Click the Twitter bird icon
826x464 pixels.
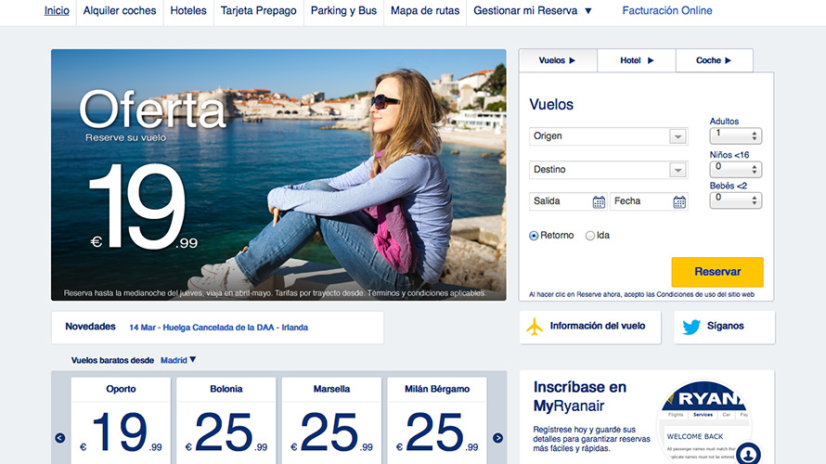[691, 326]
